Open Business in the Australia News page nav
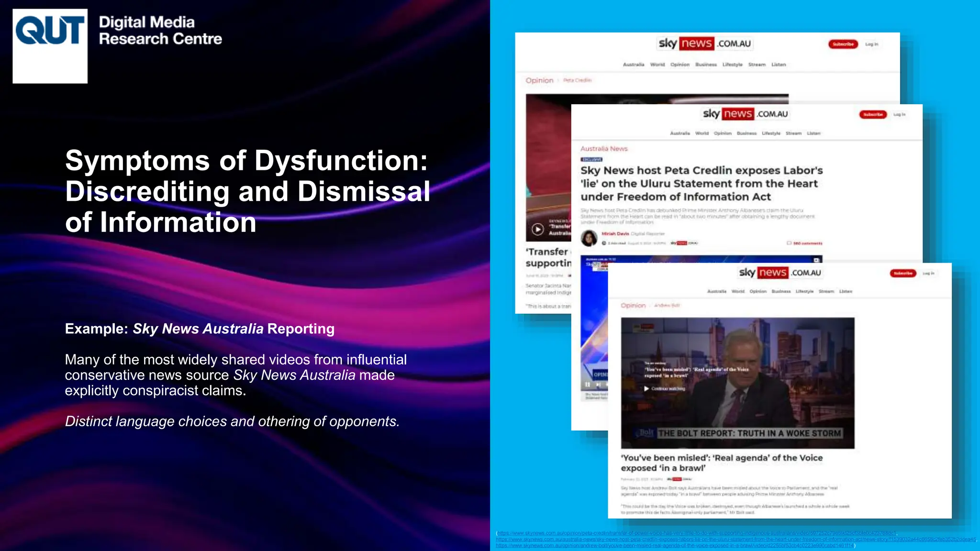The height and width of the screenshot is (551, 980). [x=746, y=133]
